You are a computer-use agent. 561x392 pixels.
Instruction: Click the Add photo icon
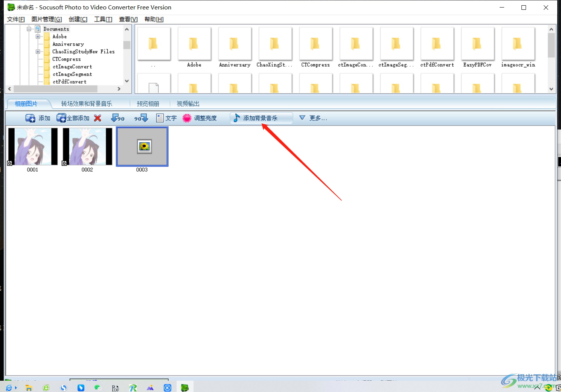click(30, 118)
